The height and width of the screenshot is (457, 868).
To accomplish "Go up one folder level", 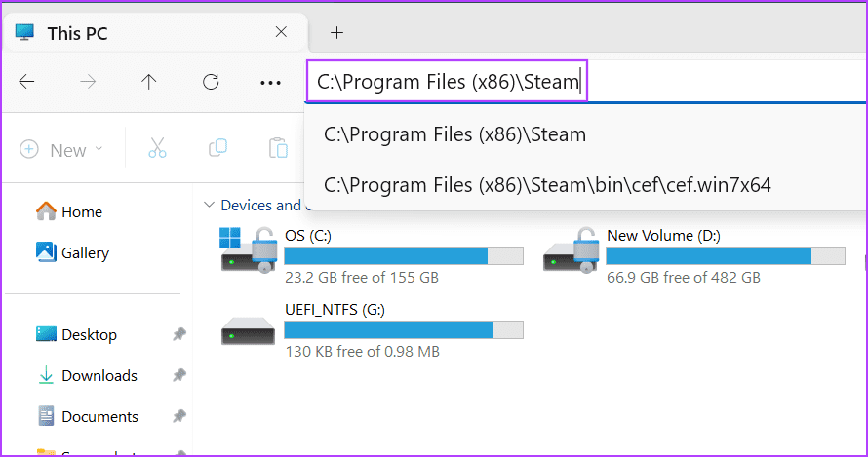I will click(148, 83).
